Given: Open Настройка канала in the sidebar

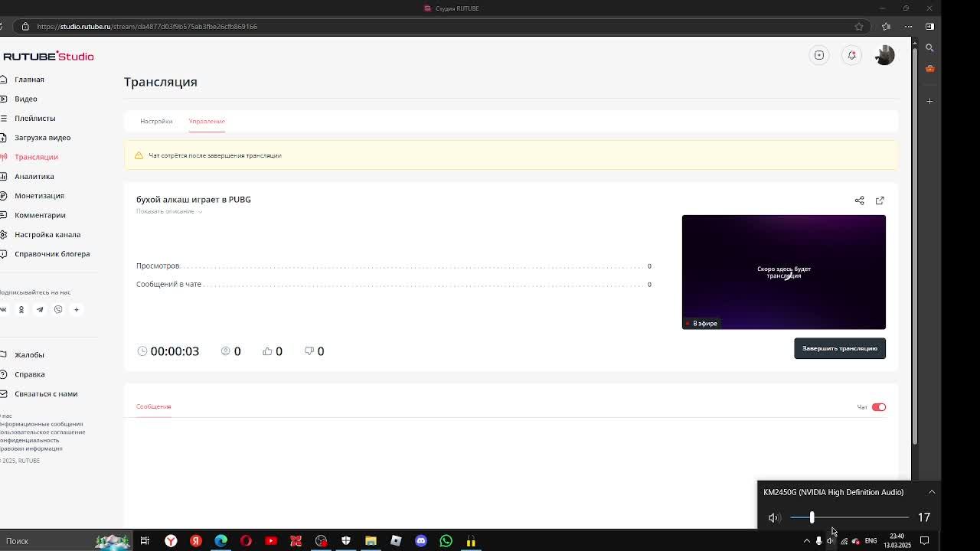Looking at the screenshot, I should (x=47, y=234).
